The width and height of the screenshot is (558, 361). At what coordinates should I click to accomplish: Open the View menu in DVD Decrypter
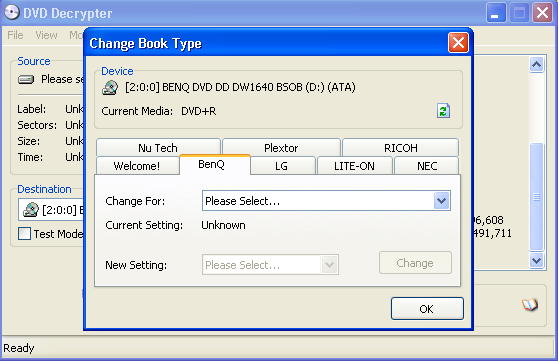46,35
